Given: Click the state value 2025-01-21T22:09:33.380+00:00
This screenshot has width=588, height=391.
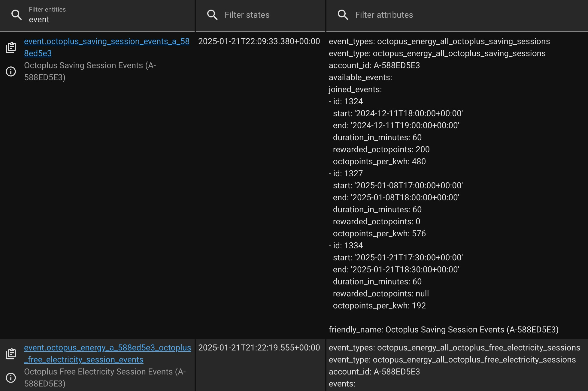Looking at the screenshot, I should (x=259, y=41).
